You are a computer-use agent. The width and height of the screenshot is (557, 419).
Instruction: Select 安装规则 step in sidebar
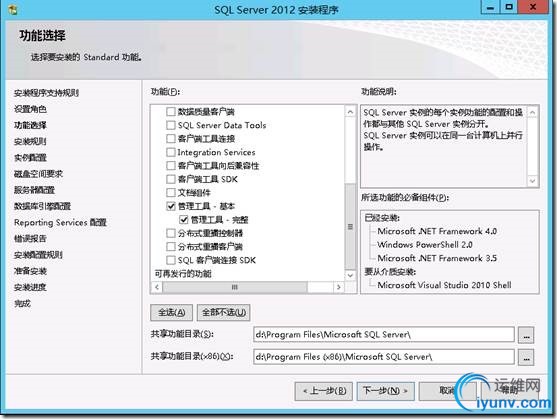30,141
